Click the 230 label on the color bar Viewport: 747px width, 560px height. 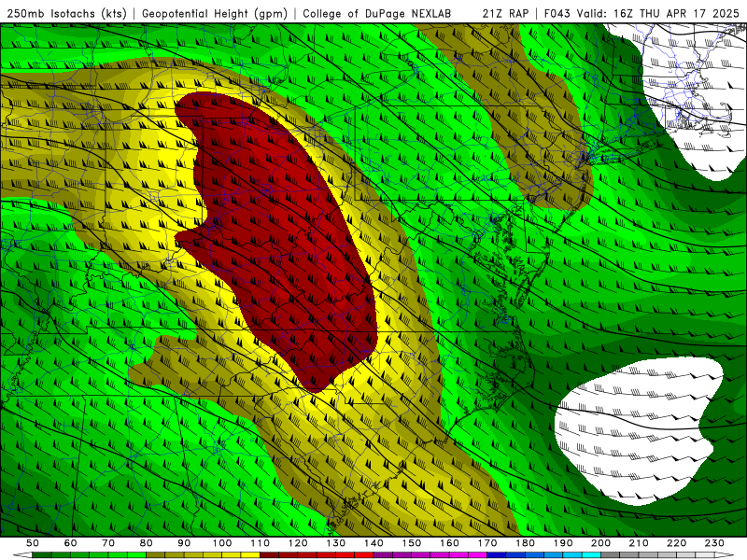(x=714, y=543)
